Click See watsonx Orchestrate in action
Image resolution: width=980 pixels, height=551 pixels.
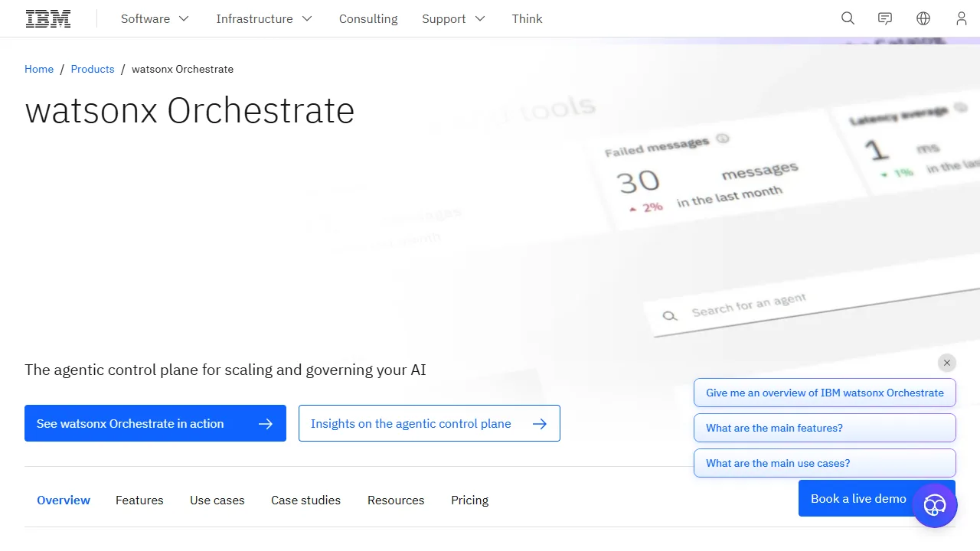tap(155, 423)
